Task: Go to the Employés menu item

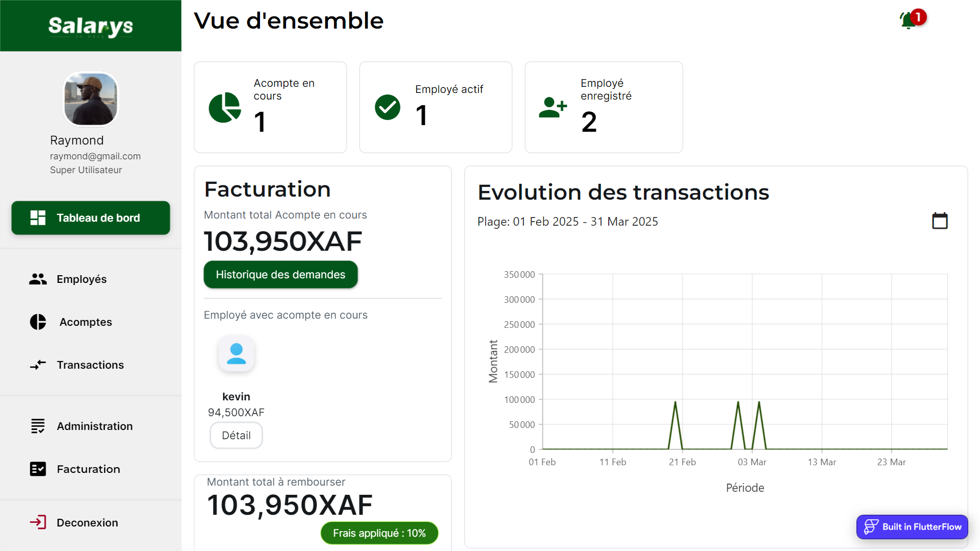Action: click(x=82, y=279)
